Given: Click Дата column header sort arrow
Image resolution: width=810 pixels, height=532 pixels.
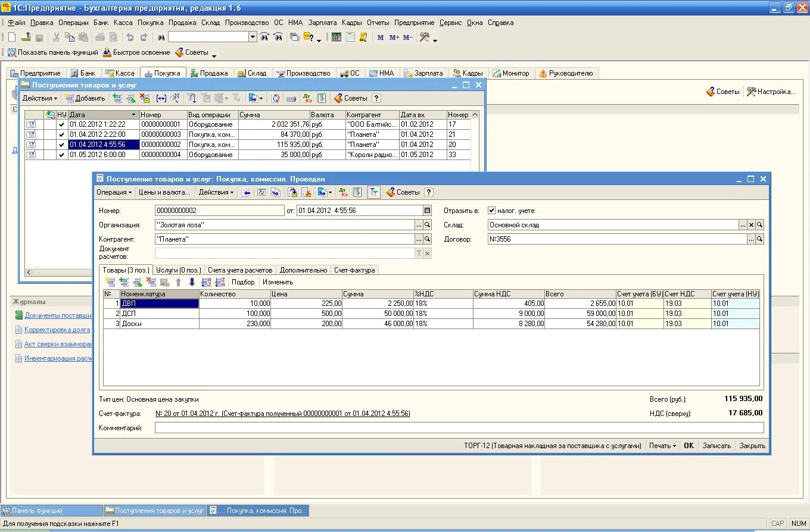Looking at the screenshot, I should click(134, 114).
